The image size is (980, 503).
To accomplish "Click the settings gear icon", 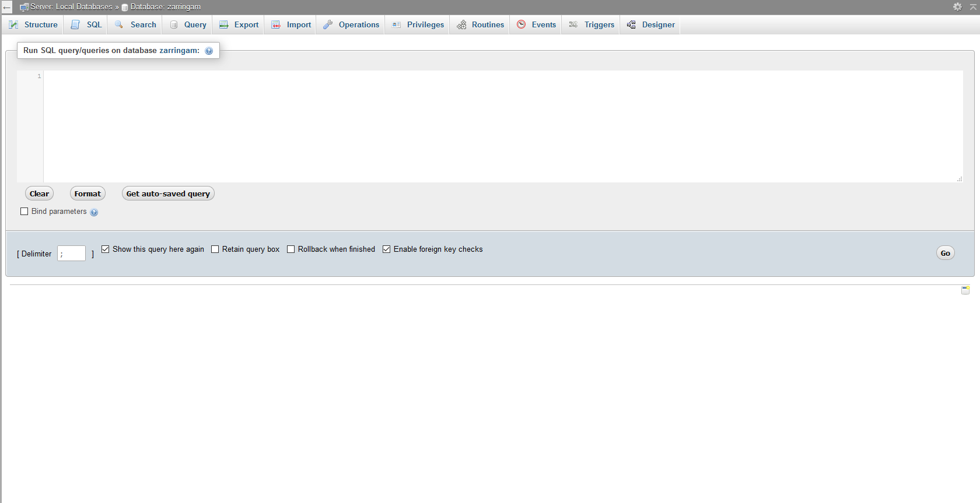I will 957,6.
